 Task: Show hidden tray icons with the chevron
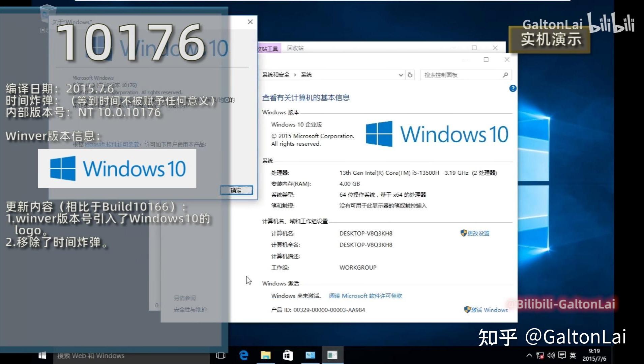click(529, 355)
